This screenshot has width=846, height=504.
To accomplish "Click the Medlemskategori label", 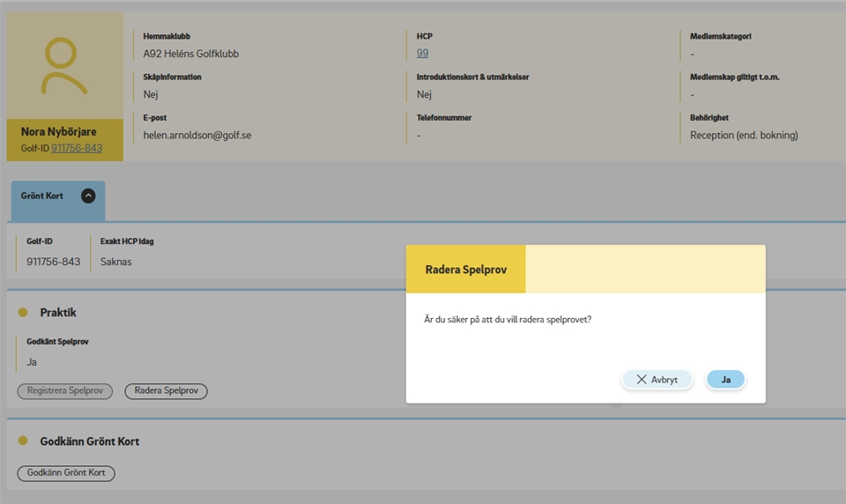I will tap(721, 36).
